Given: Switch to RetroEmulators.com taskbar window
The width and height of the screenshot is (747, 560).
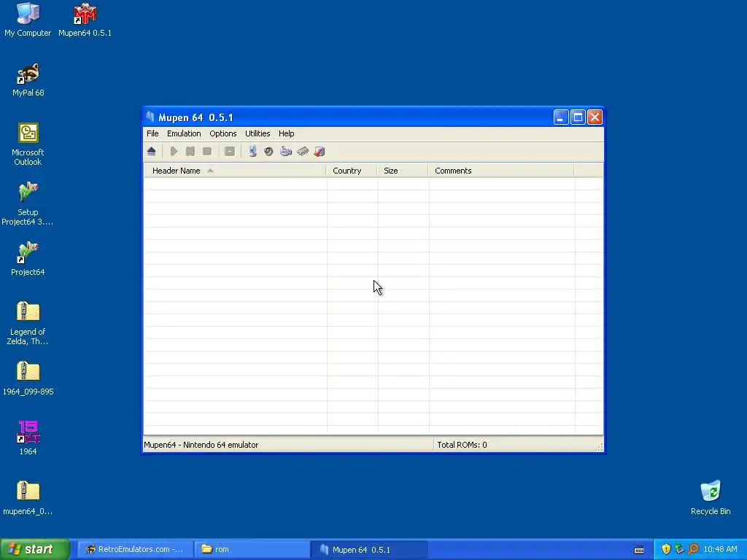Looking at the screenshot, I should 135,549.
